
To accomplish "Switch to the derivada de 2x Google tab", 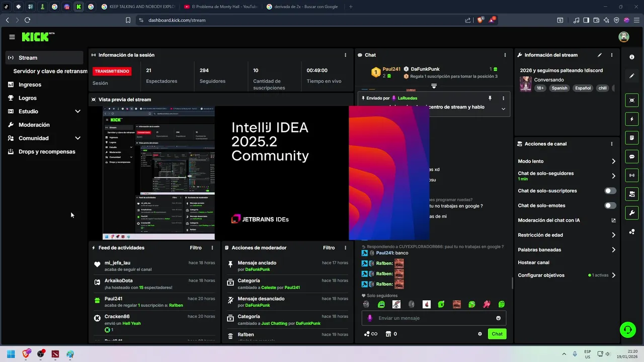I will [x=302, y=7].
